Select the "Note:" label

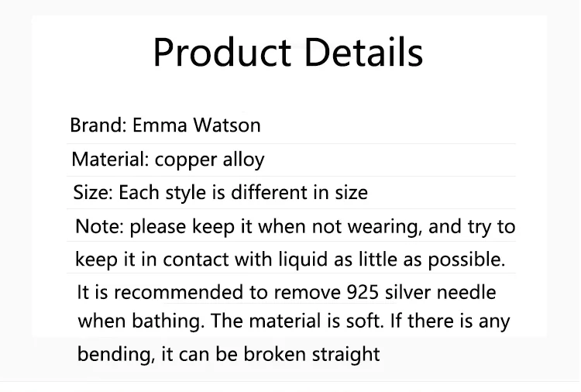click(x=99, y=226)
